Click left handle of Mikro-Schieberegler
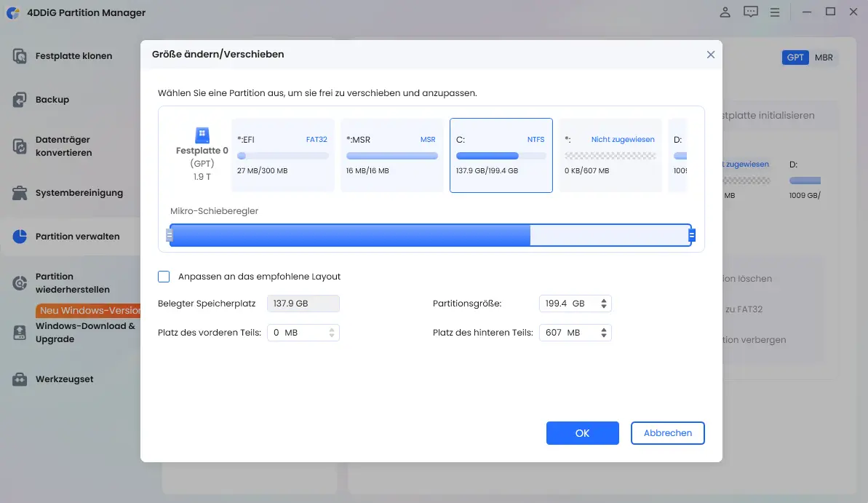The height and width of the screenshot is (503, 868). [170, 235]
